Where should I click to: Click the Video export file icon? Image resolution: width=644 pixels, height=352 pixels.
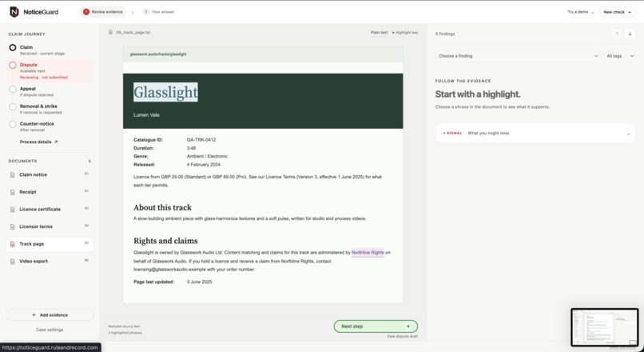pos(12,261)
